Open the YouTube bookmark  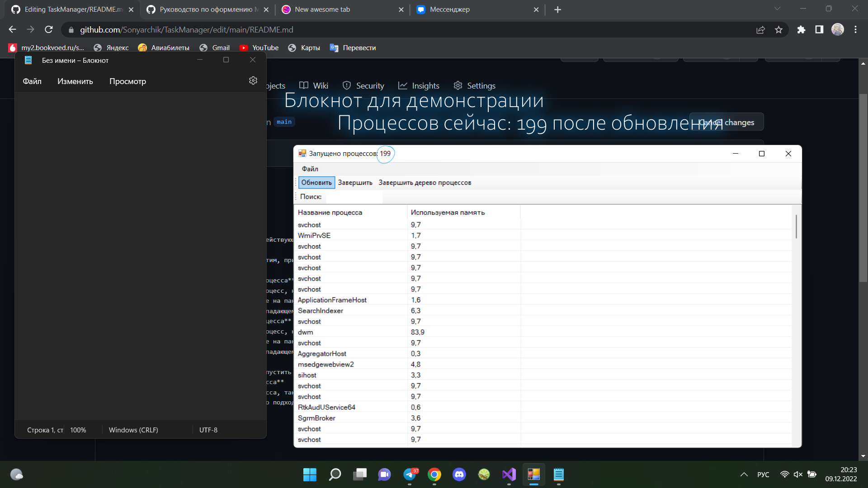coord(259,47)
